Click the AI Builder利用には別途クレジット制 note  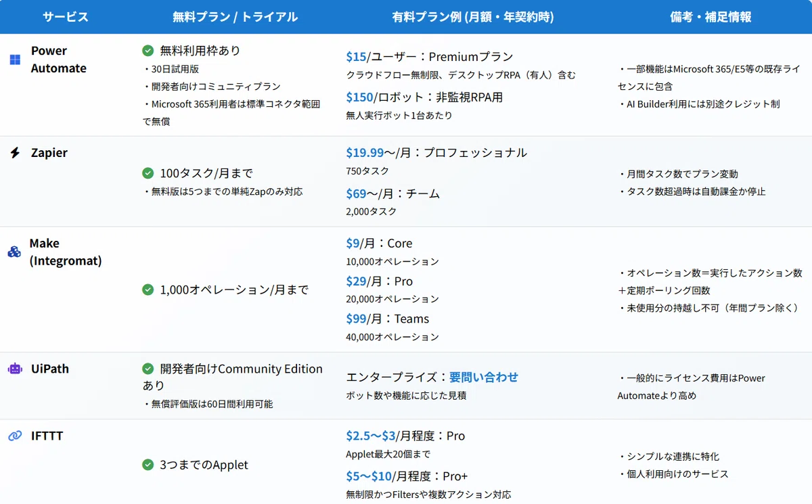[699, 104]
